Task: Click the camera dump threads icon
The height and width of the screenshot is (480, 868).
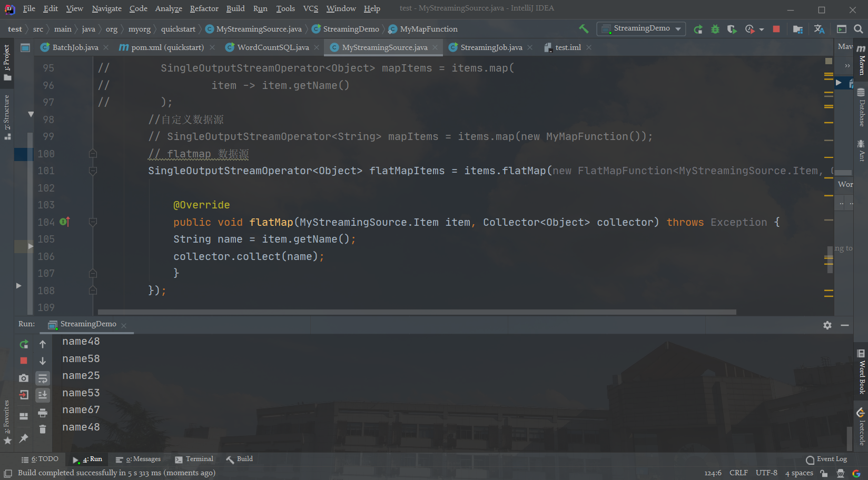Action: (24, 378)
